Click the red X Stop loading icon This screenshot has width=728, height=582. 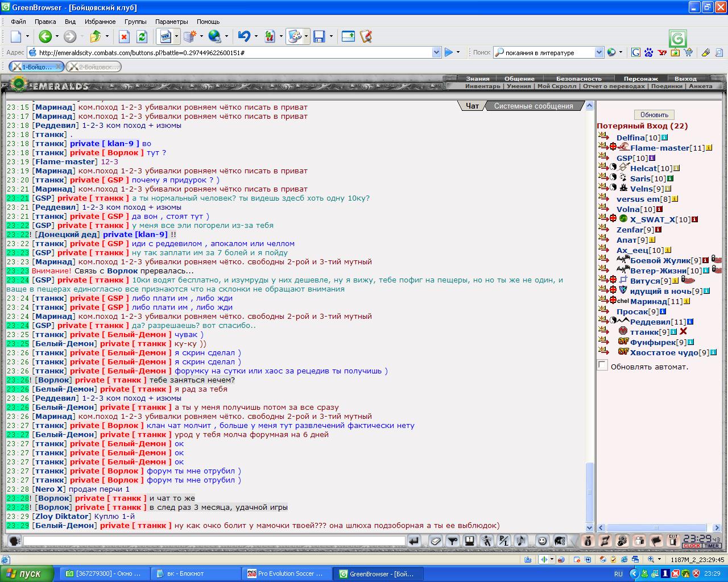(x=124, y=36)
